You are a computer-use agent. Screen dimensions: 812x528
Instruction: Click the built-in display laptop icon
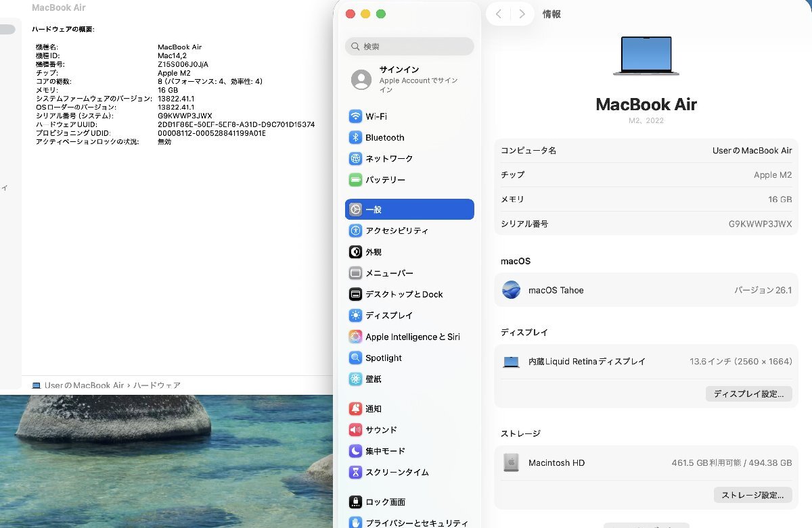[x=511, y=362]
